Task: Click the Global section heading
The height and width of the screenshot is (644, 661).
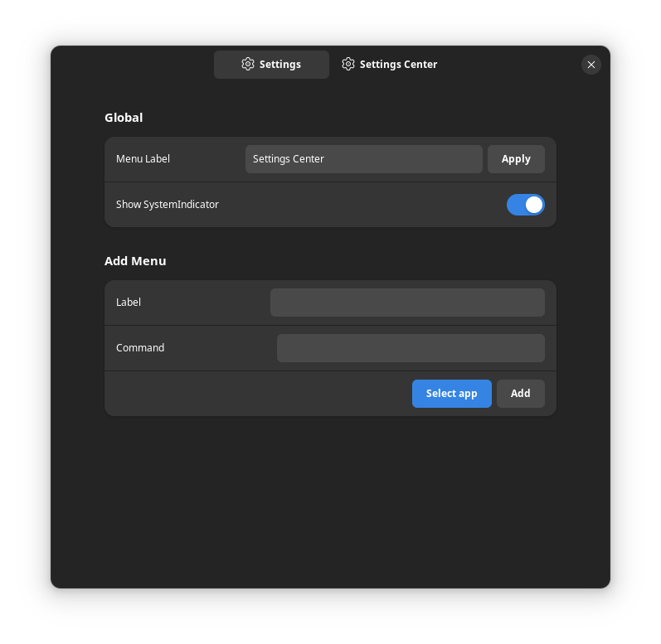Action: [x=124, y=118]
